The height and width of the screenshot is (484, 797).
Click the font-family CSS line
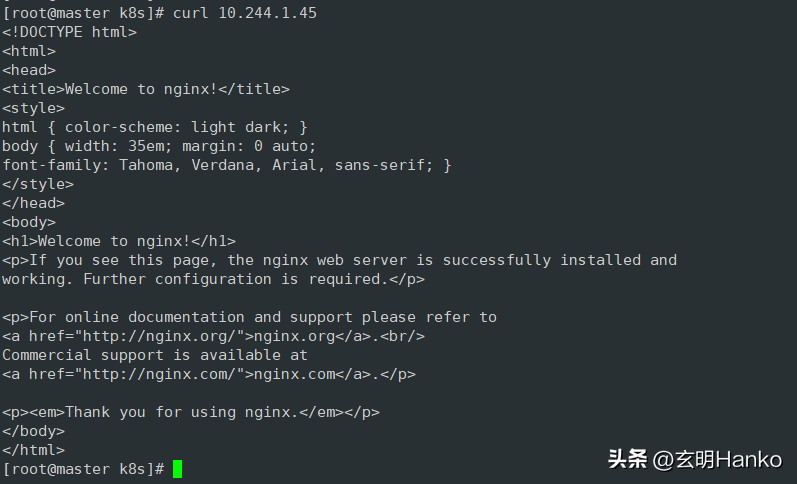(226, 165)
